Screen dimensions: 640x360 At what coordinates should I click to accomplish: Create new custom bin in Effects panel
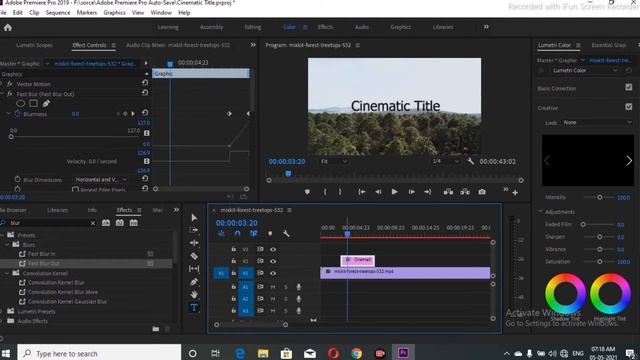point(156,329)
